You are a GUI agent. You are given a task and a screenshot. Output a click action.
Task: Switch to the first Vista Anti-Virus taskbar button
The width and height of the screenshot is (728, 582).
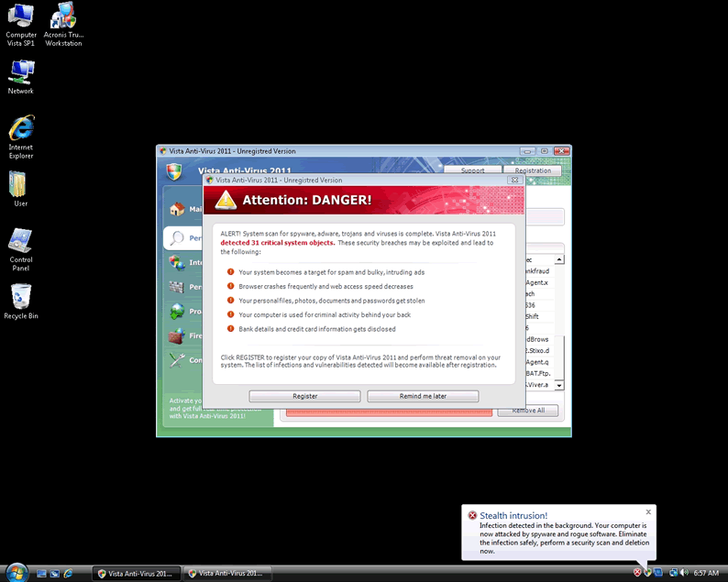[x=136, y=573]
